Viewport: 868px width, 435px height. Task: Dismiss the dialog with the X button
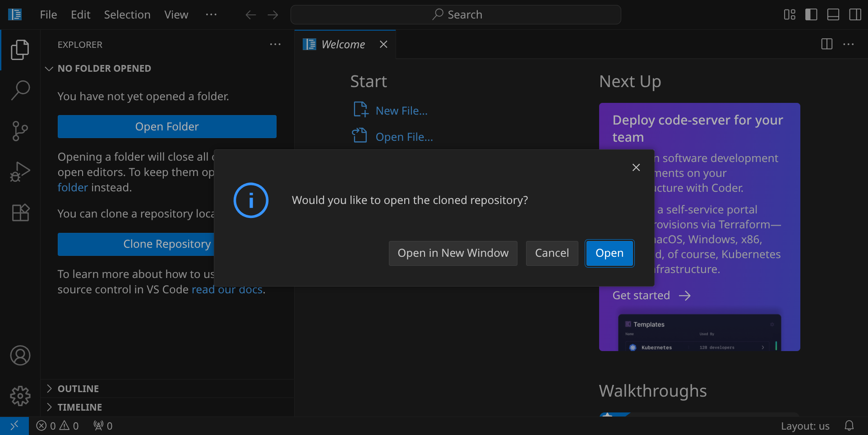tap(636, 167)
